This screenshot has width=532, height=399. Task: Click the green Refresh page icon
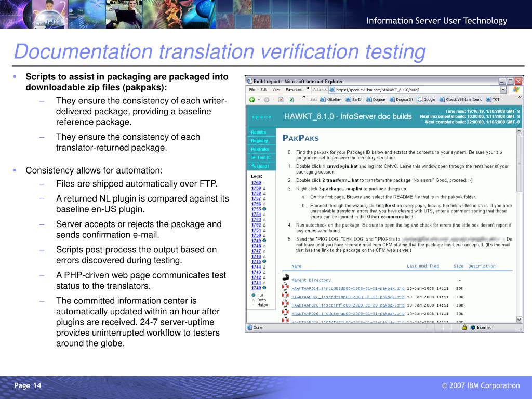tap(291, 100)
